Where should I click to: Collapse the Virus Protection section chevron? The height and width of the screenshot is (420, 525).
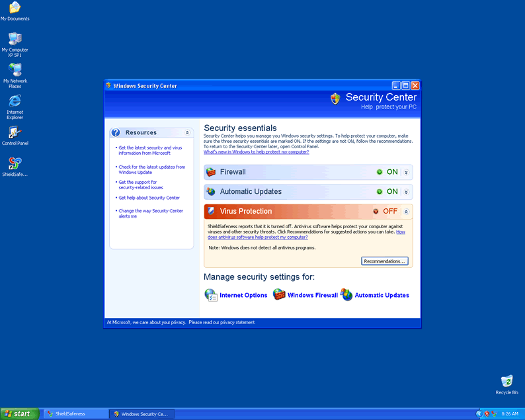click(x=406, y=212)
